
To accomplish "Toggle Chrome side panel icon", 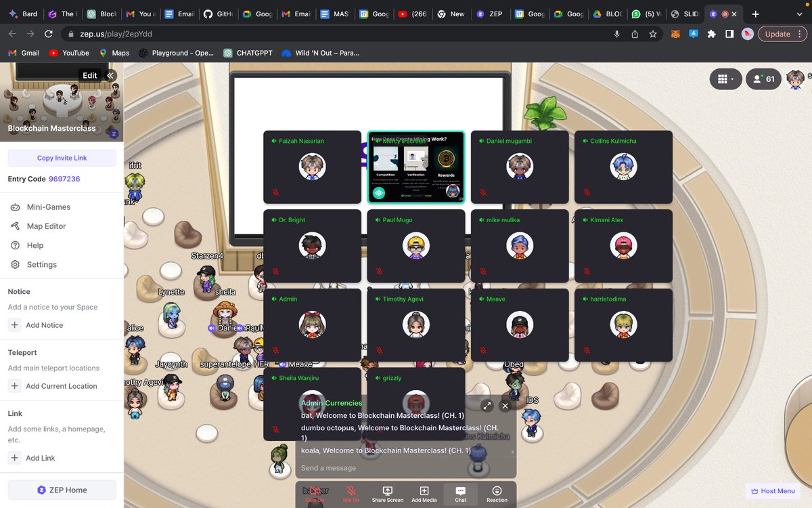I will tap(729, 34).
